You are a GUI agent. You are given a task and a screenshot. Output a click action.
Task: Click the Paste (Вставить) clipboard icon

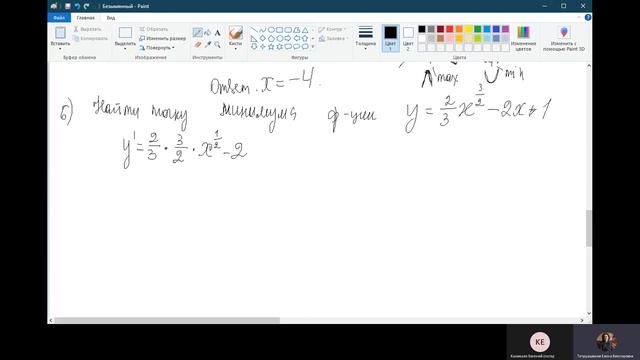click(x=60, y=33)
